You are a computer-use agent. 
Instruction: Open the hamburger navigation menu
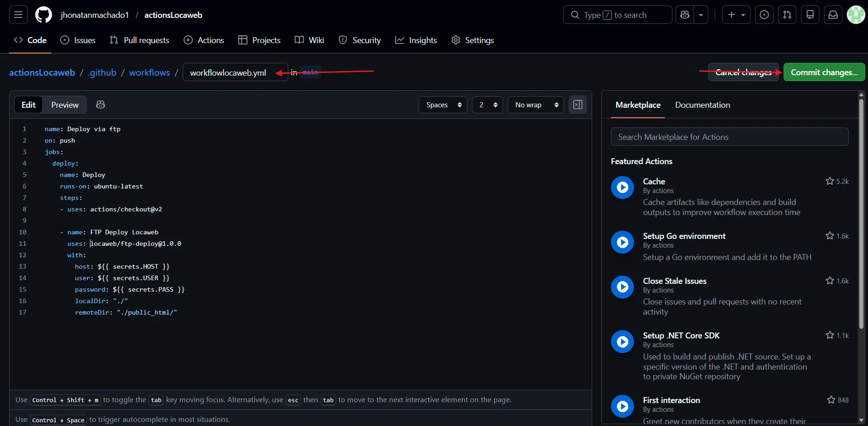[x=18, y=15]
